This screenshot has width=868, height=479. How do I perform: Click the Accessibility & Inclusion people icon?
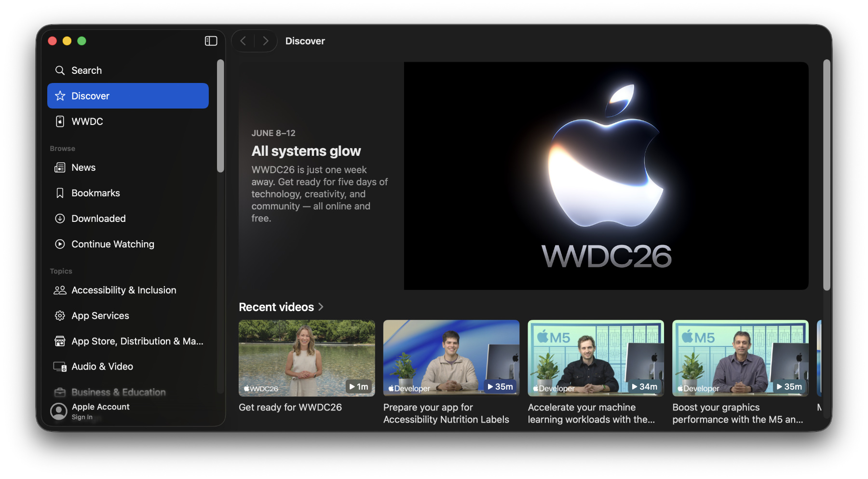pos(60,290)
